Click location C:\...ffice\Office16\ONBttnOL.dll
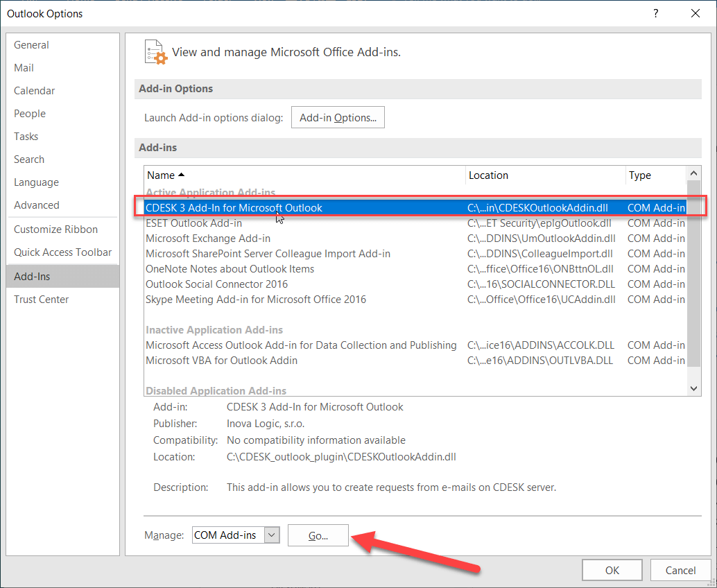Viewport: 717px width, 588px height. (540, 269)
